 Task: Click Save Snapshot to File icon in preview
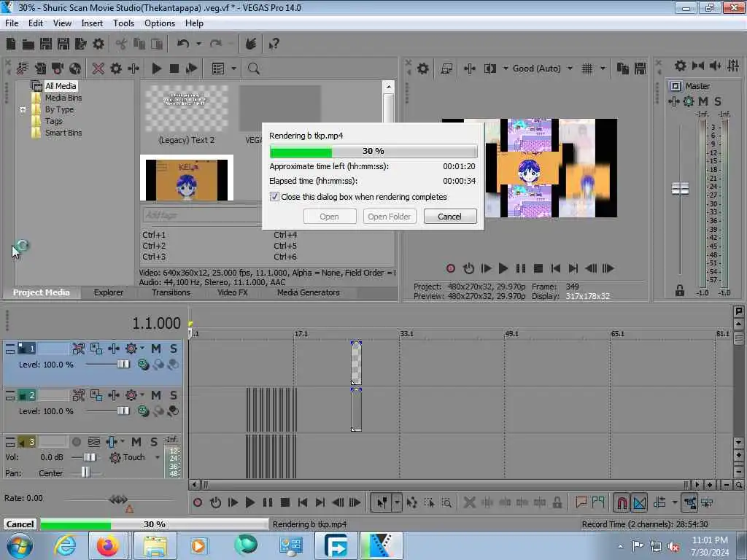640,69
